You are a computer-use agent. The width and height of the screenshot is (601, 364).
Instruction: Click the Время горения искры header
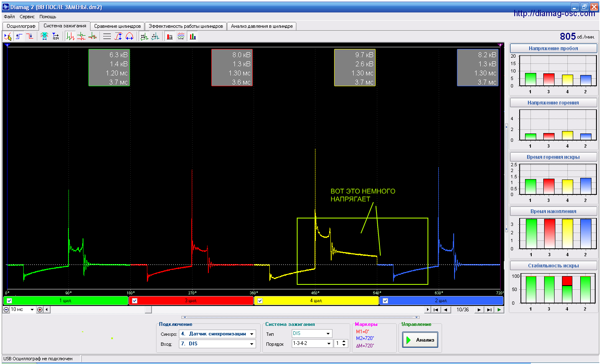[x=553, y=157]
